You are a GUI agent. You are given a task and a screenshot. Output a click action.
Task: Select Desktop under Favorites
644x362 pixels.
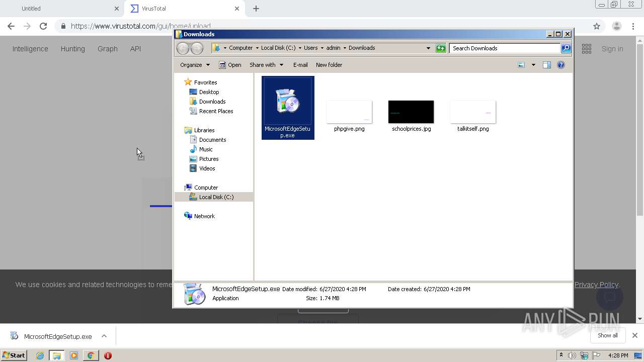point(209,92)
